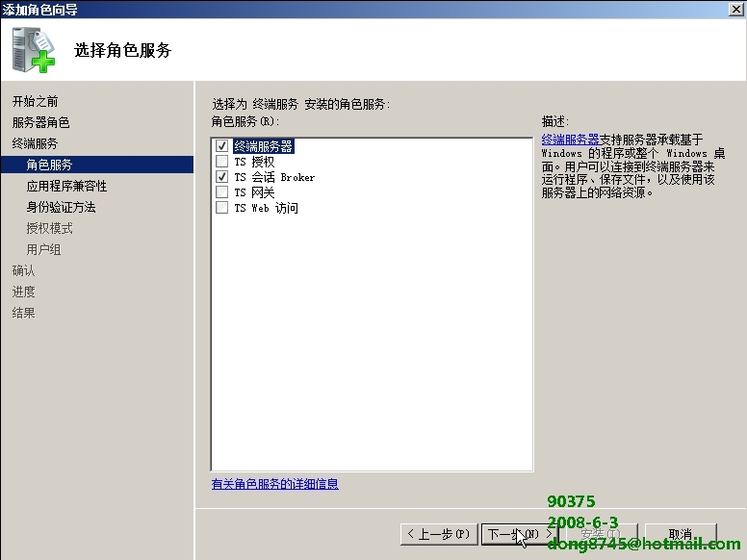Go to 身份验证方法 step
The height and width of the screenshot is (560, 747).
[x=61, y=207]
